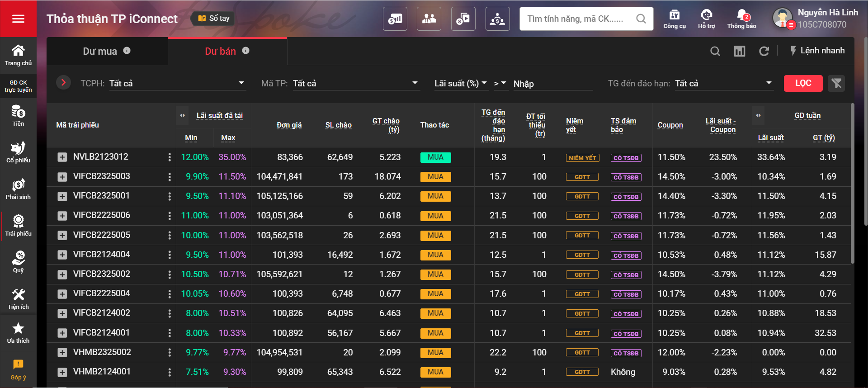
Task: Open the Mã TP dropdown
Action: click(356, 83)
